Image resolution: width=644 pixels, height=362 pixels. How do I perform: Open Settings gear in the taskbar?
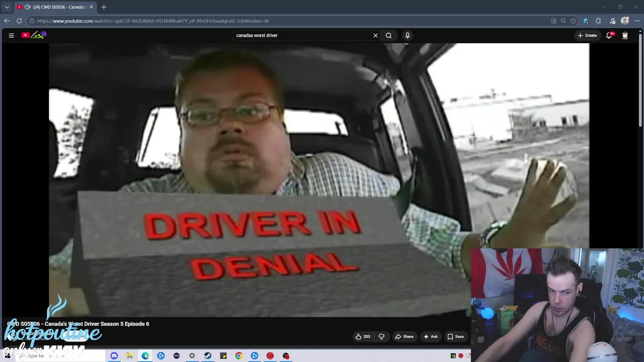click(x=192, y=356)
